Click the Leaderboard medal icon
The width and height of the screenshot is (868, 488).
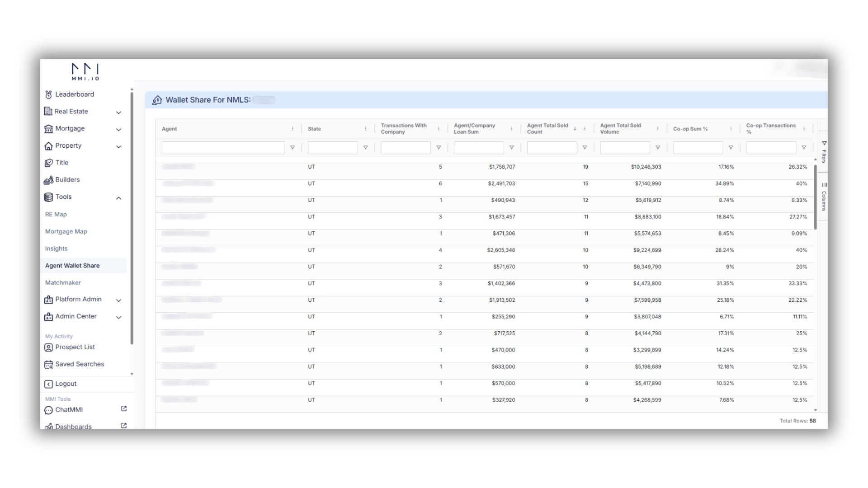[x=48, y=94]
